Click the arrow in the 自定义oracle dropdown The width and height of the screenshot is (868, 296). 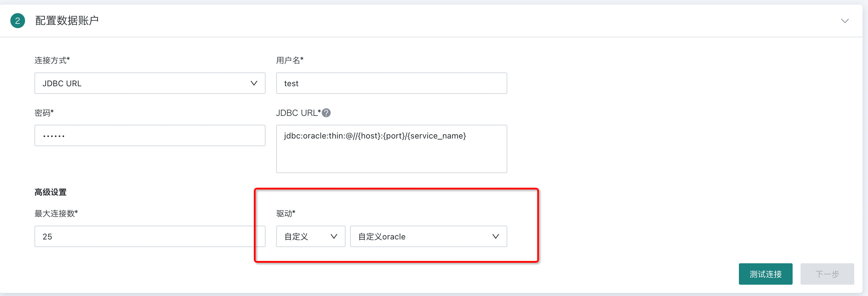[495, 236]
